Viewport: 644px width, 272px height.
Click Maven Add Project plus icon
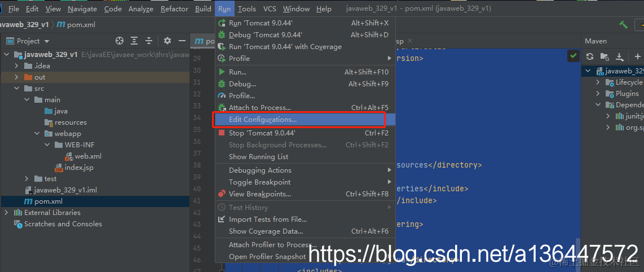click(637, 56)
